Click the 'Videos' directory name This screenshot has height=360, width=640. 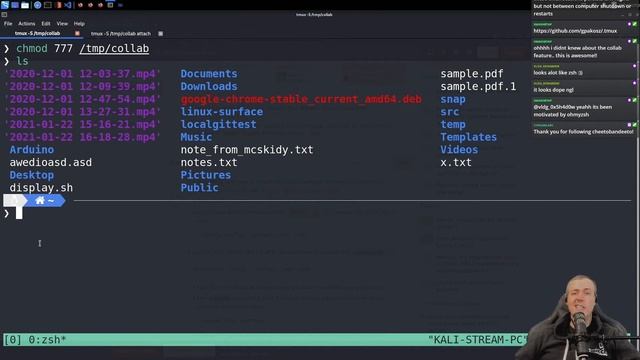[x=459, y=150]
